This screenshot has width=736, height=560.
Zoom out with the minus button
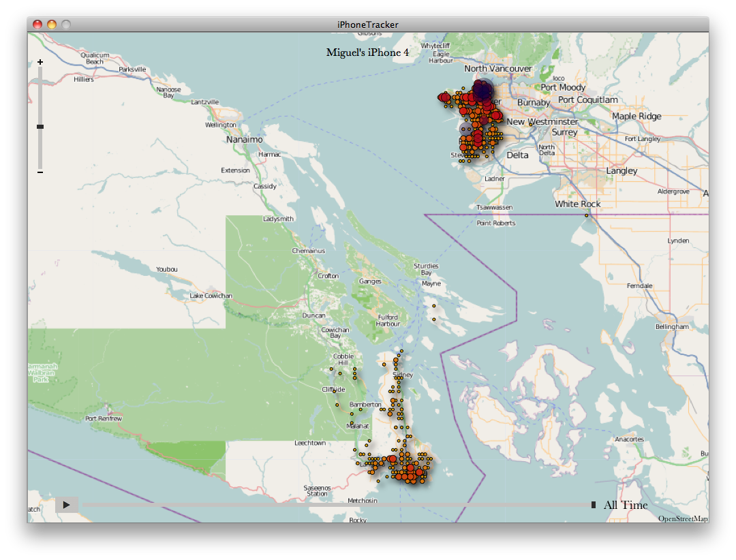point(40,172)
